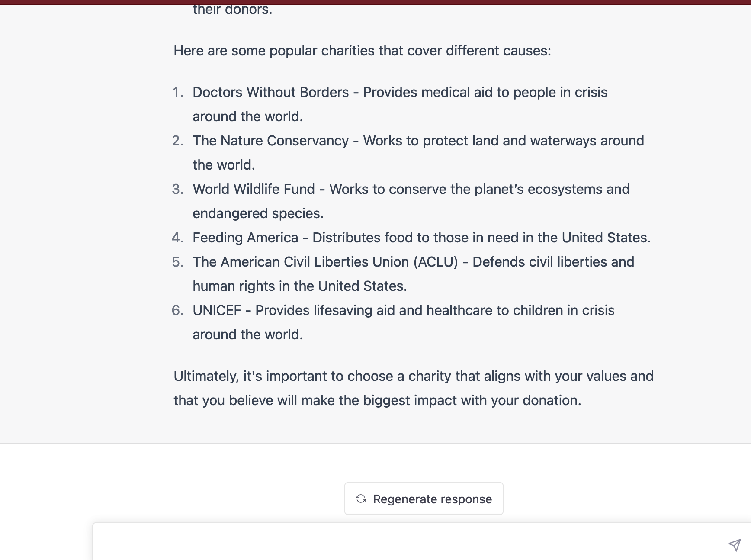Click the list number 6 marker
751x560 pixels.
(x=178, y=310)
